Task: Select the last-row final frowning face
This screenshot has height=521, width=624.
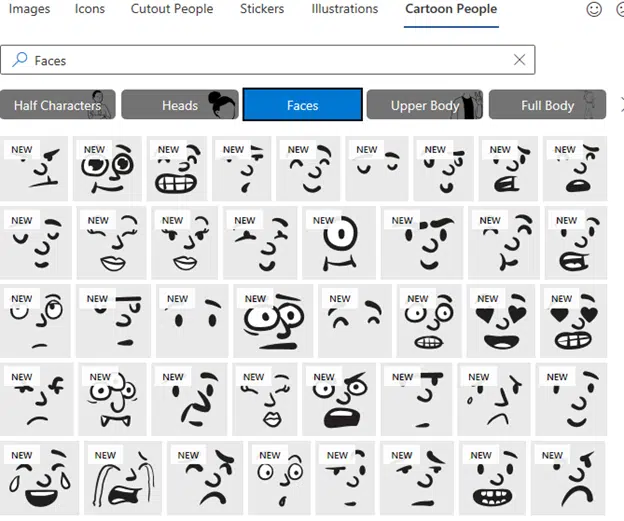Action: 568,478
